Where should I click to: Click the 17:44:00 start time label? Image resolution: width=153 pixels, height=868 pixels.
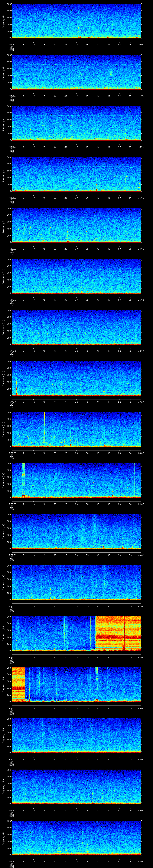12,810
